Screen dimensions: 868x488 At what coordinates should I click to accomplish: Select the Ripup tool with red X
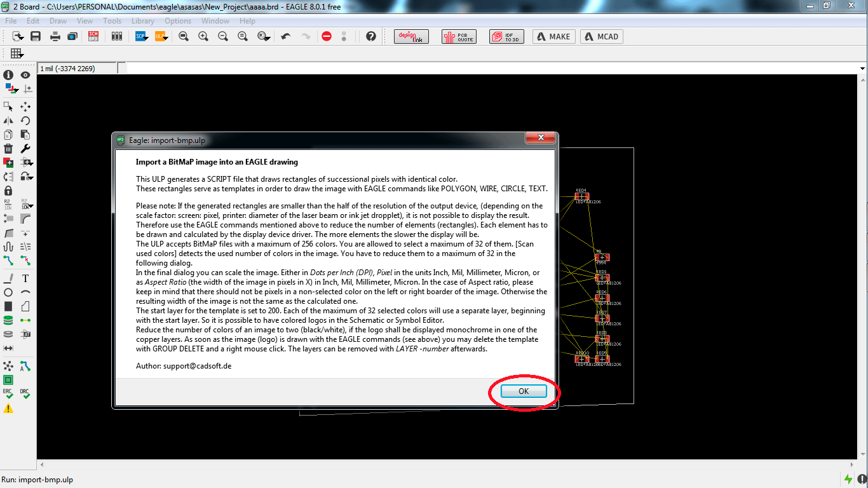[x=25, y=260]
